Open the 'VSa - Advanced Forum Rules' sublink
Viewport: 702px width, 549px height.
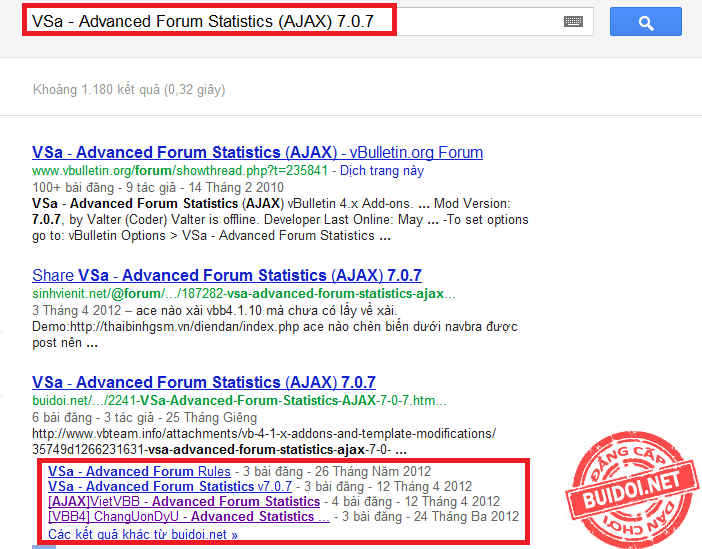(x=139, y=472)
